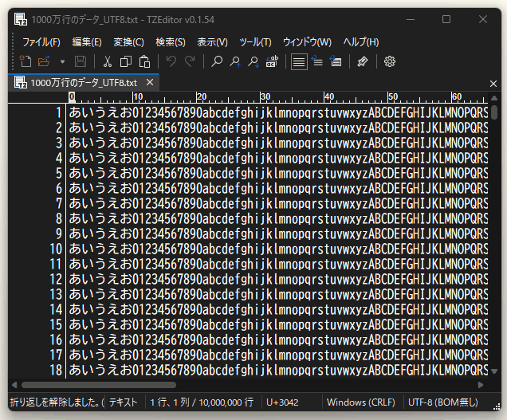Click line number 1 in the gutter
This screenshot has width=507, height=420.
58,113
